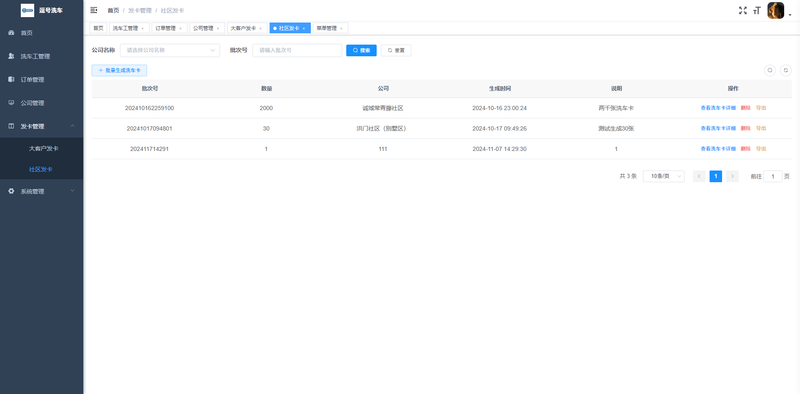Screen dimensions: 800x394
Task: Collapse the 发卡管理 sidebar menu
Action: [41, 126]
